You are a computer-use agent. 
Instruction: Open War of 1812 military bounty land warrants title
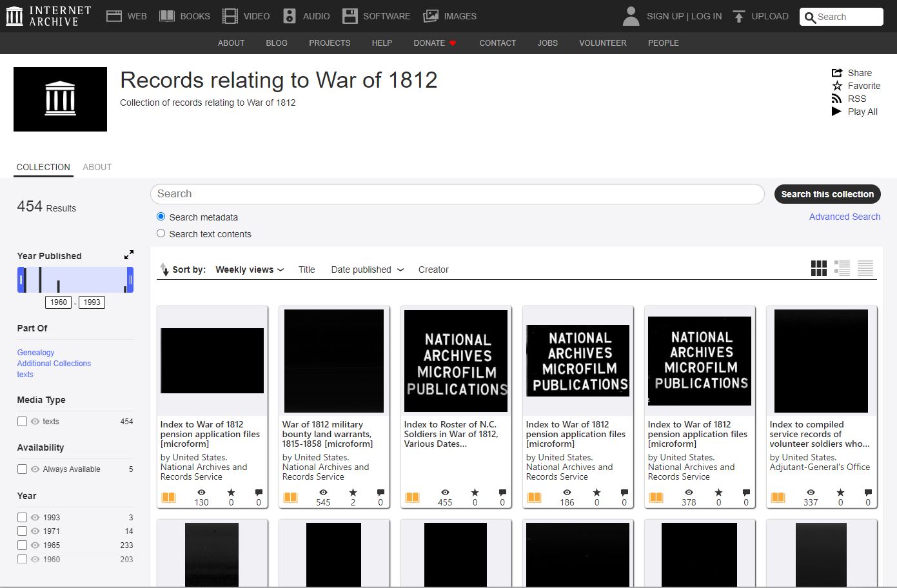click(328, 434)
